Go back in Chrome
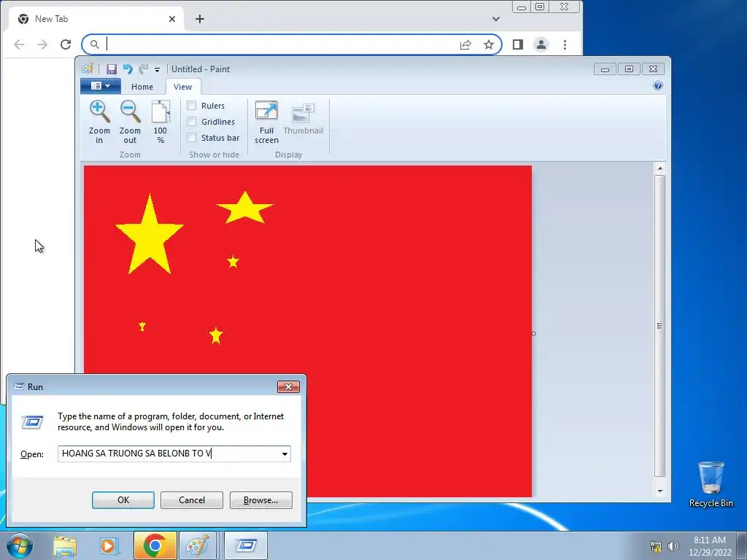Screen dimensions: 747x560 (x=19, y=44)
